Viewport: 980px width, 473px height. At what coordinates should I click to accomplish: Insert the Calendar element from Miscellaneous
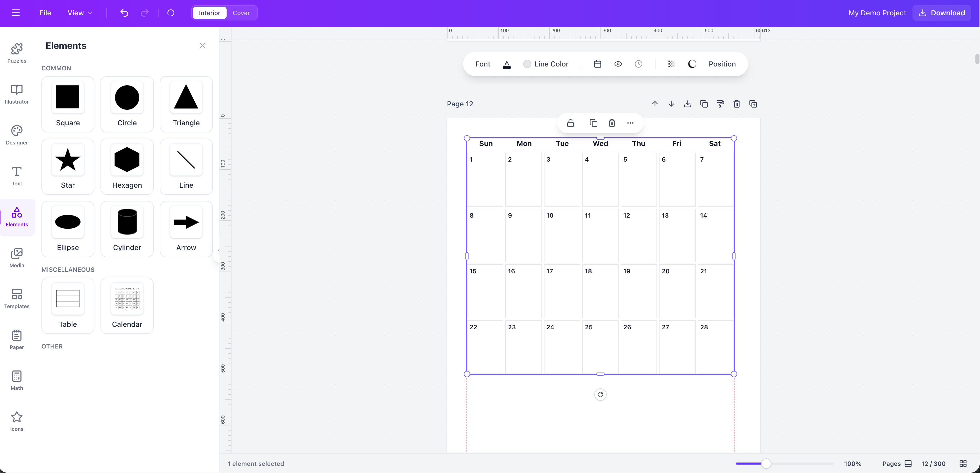pos(127,306)
